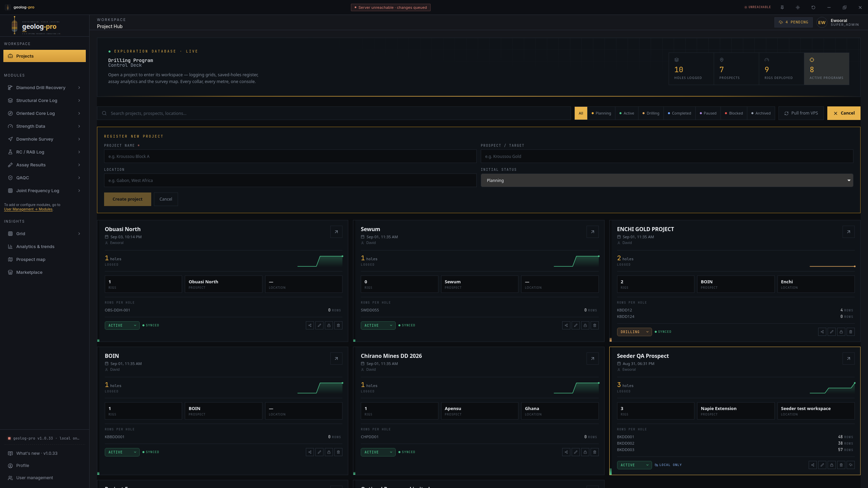
Task: Show only Archived projects
Action: [x=761, y=113]
